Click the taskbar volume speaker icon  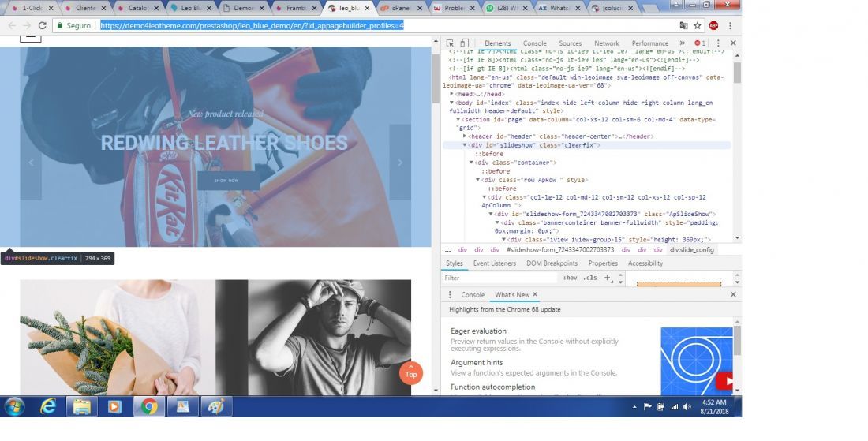687,407
